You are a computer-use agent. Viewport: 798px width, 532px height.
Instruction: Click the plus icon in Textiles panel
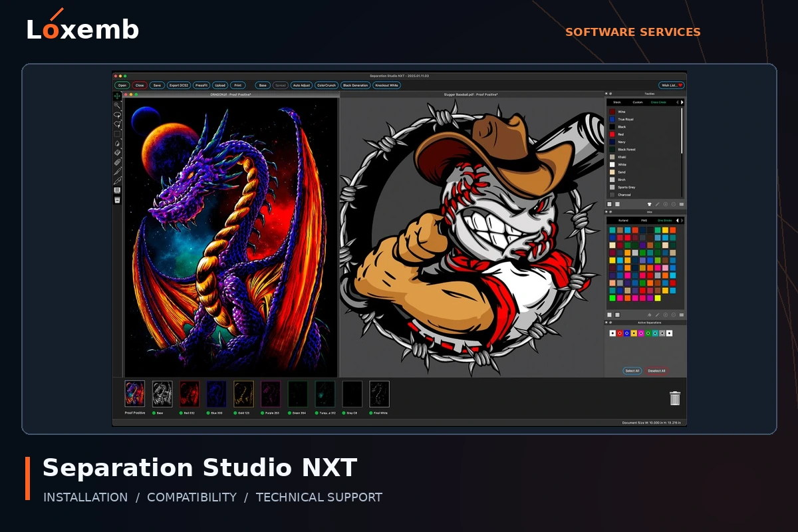pos(666,204)
